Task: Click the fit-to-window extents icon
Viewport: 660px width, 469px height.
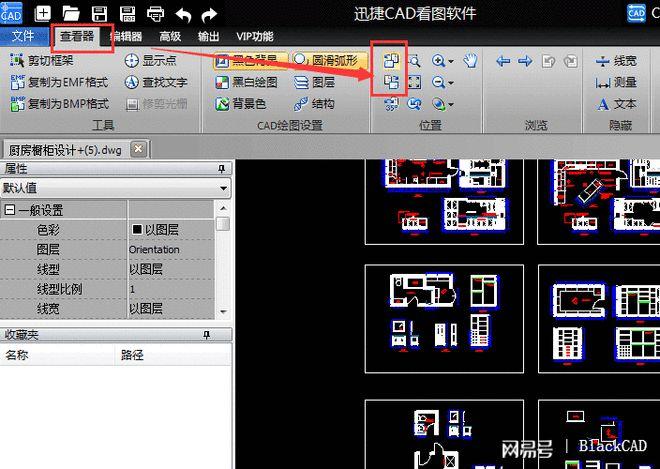Action: coord(414,82)
